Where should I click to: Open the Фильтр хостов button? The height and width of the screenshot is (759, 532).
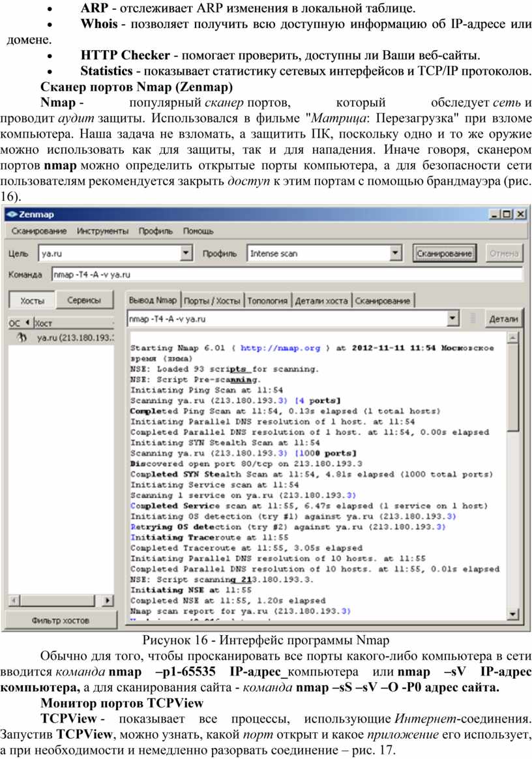tap(61, 620)
